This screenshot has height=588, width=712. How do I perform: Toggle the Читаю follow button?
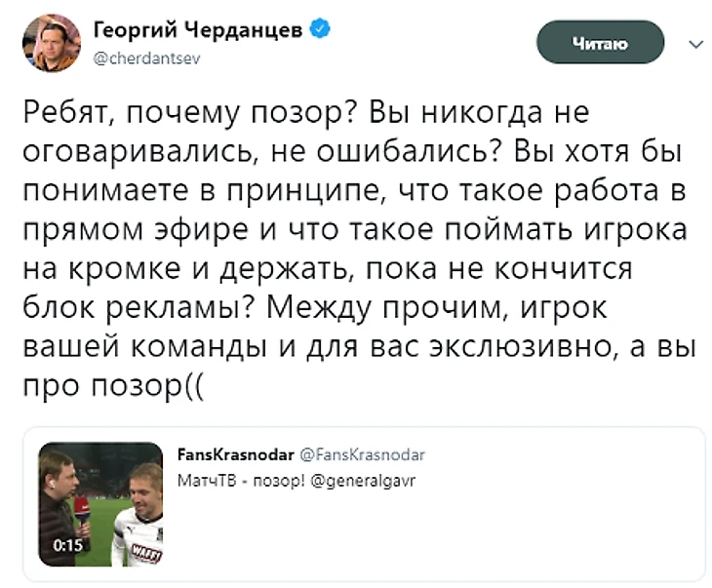601,42
